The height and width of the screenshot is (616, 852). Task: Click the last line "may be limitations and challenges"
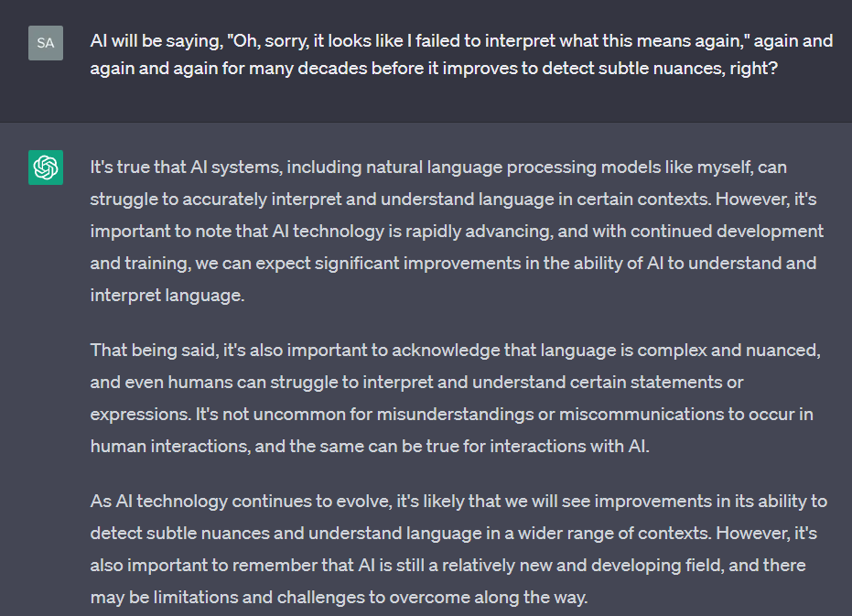tap(339, 598)
